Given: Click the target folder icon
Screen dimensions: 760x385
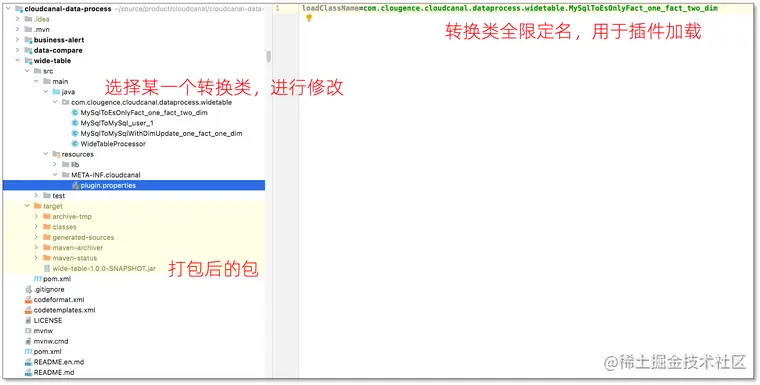Looking at the screenshot, I should (x=37, y=206).
